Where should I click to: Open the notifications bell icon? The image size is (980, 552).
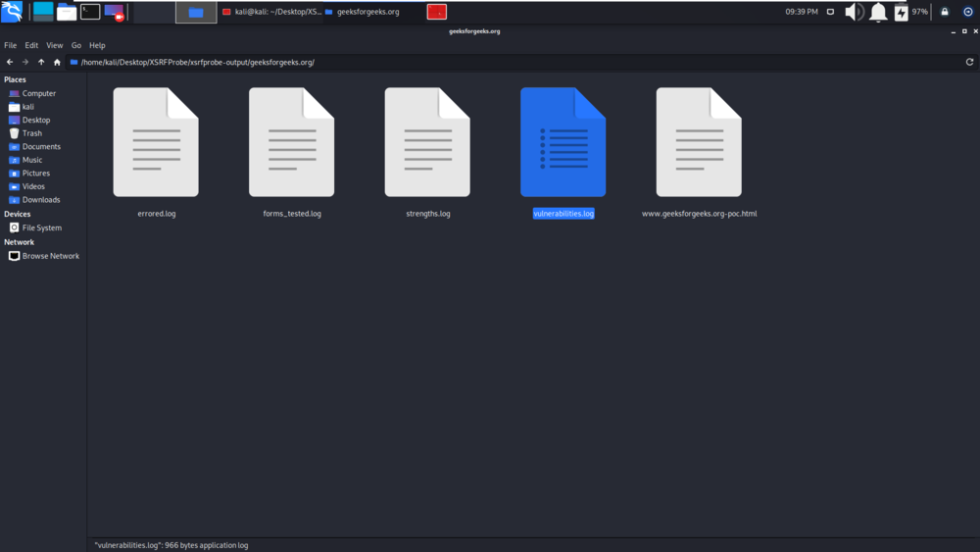point(878,12)
